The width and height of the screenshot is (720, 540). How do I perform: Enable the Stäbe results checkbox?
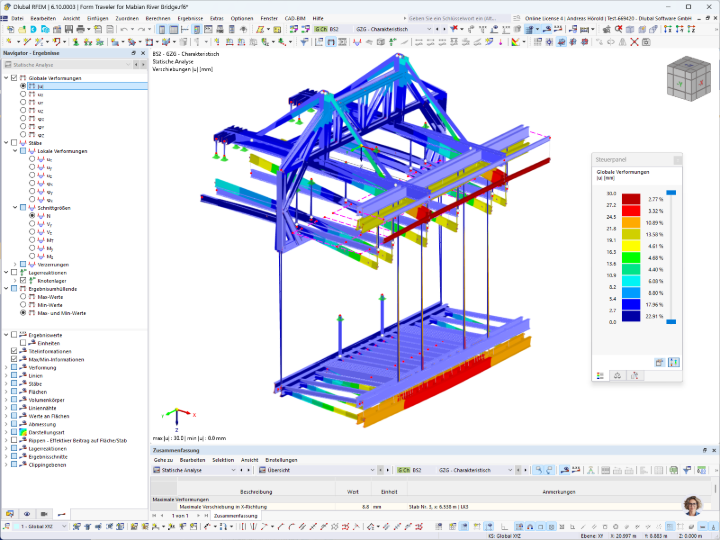[x=14, y=143]
